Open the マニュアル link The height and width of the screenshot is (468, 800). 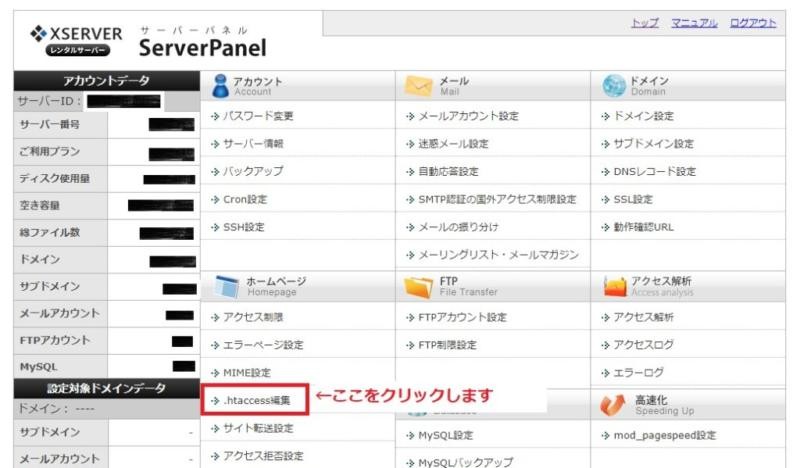693,24
